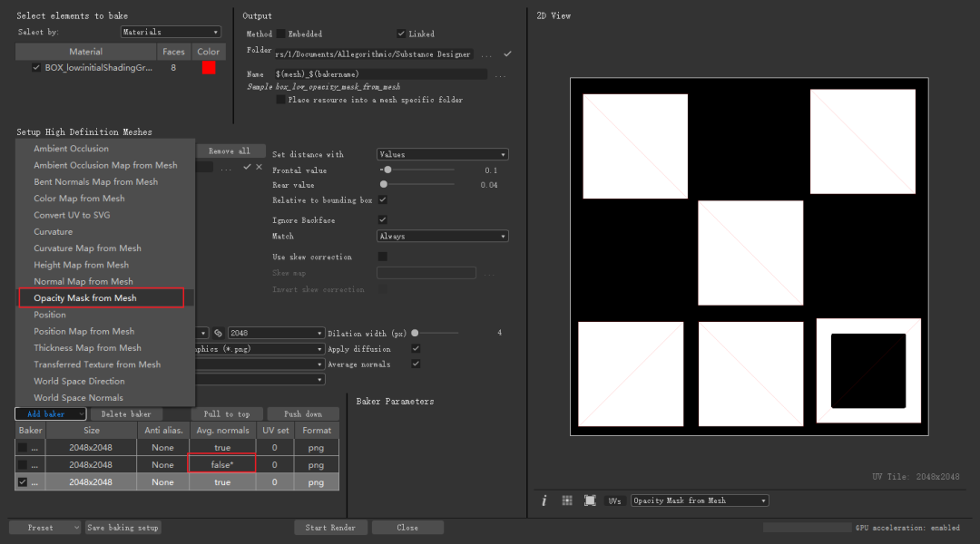Click the red color swatch for BOX_low material

click(x=209, y=67)
